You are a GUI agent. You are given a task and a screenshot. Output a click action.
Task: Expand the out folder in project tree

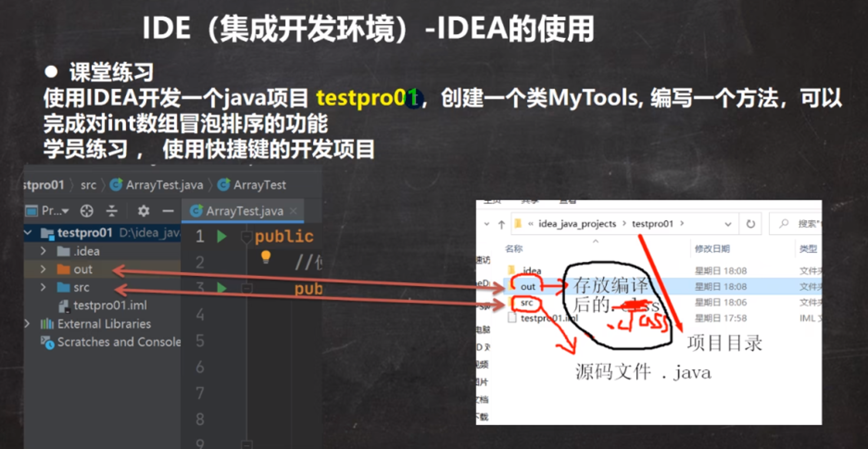(43, 269)
